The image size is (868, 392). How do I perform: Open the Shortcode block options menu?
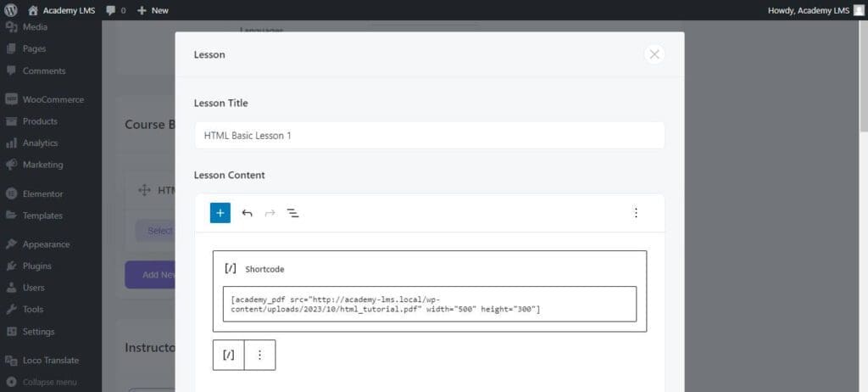[259, 355]
